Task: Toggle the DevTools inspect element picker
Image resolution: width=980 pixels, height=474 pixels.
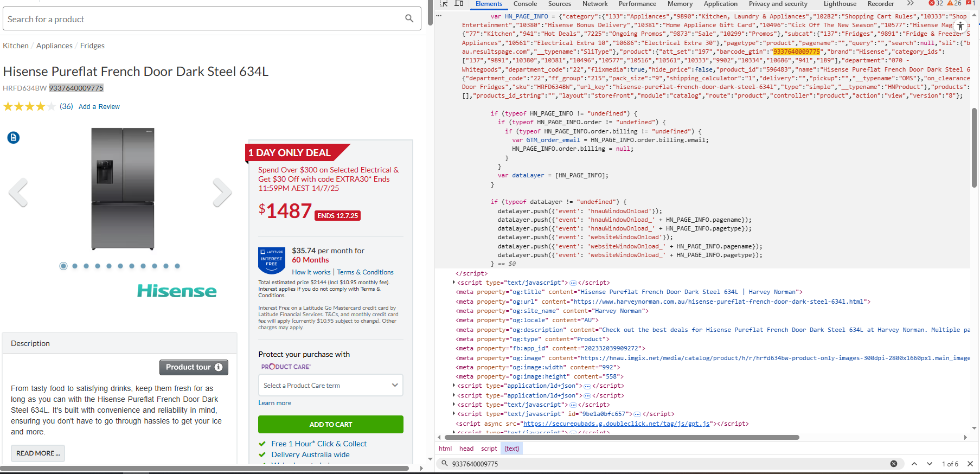Action: 444,4
